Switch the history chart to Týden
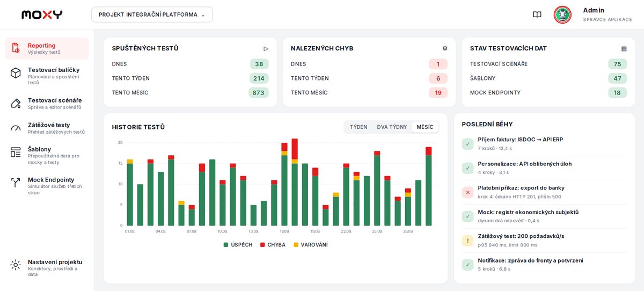Image resolution: width=644 pixels, height=291 pixels. point(358,127)
